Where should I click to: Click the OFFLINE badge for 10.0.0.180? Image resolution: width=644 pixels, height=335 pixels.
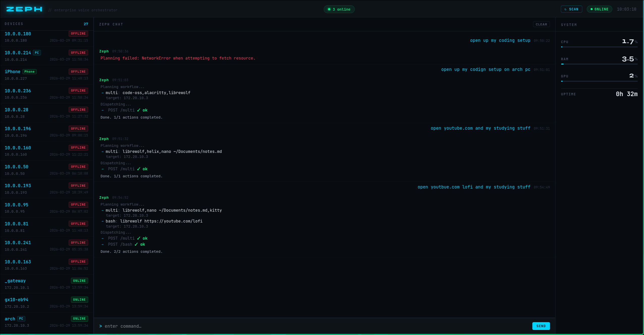pos(78,34)
